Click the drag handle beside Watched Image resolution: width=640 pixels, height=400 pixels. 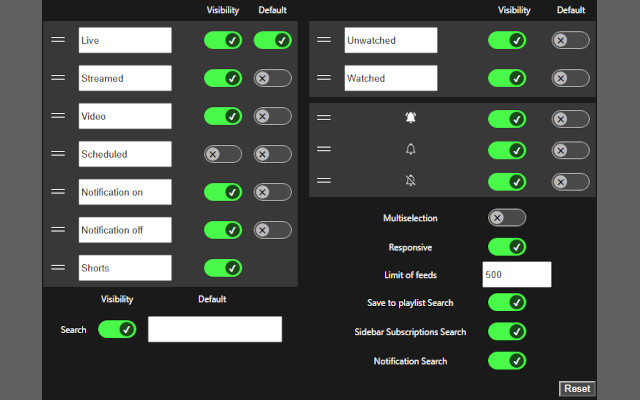pos(324,77)
